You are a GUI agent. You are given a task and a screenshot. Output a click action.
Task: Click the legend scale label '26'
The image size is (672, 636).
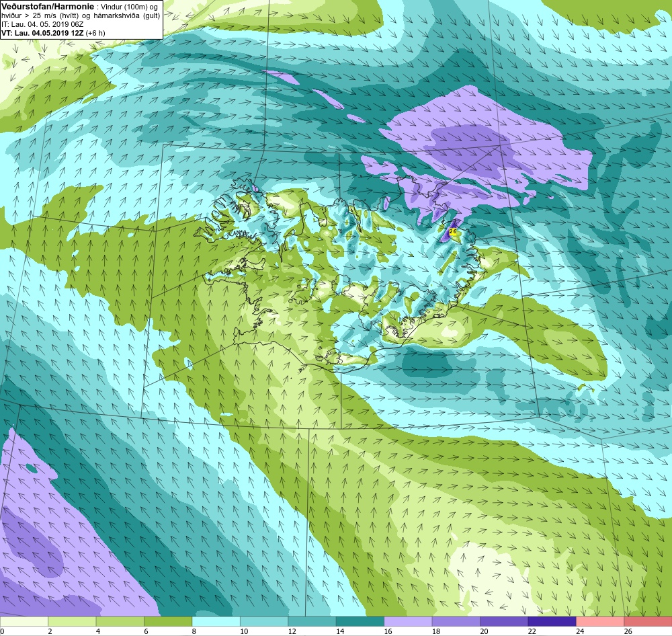tap(628, 631)
